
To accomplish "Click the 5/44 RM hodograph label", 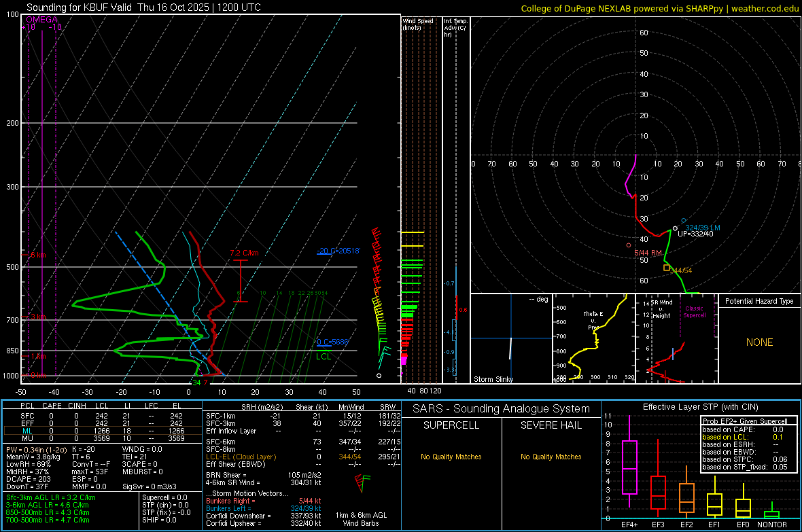I will tap(648, 253).
